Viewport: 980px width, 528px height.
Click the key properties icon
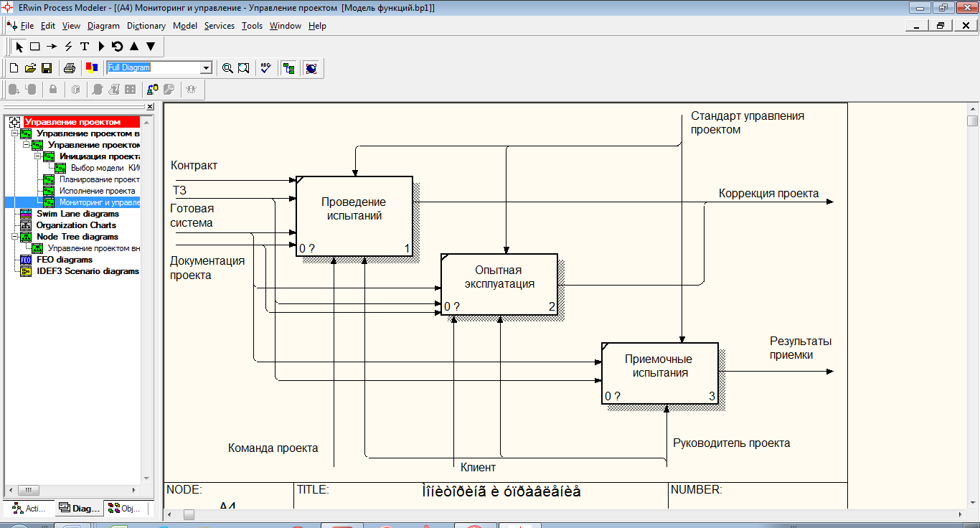tap(169, 90)
